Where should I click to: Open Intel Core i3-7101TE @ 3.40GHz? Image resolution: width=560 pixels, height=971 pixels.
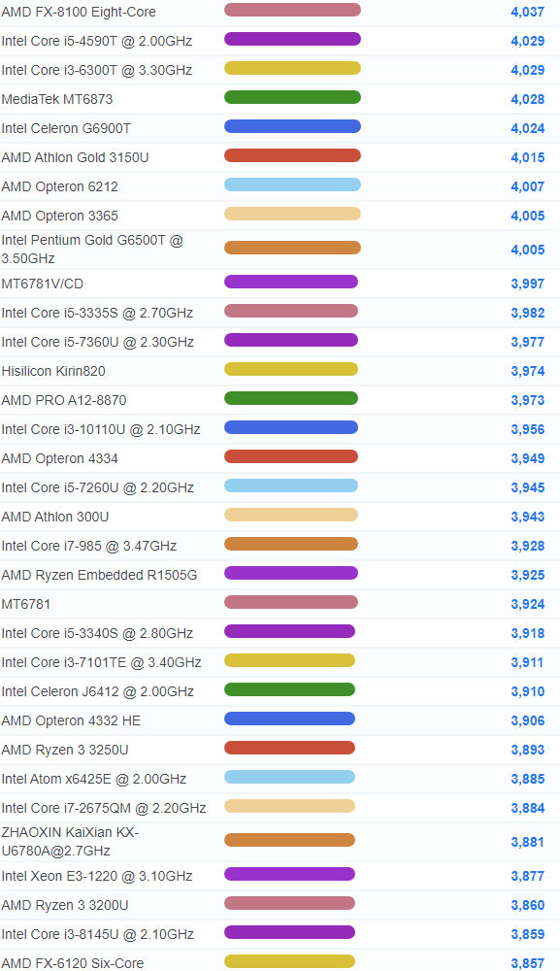click(x=101, y=662)
